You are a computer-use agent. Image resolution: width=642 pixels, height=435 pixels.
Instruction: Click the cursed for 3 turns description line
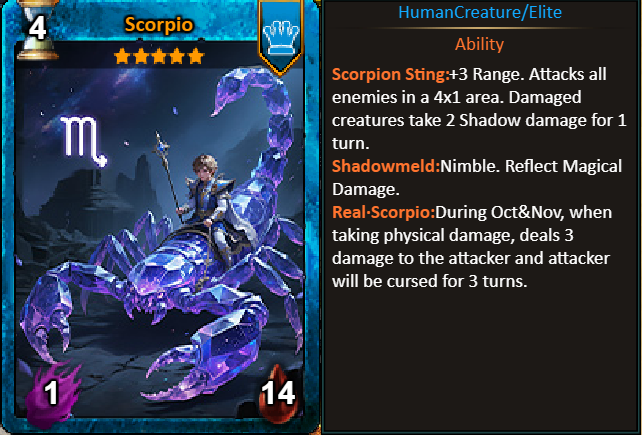tap(430, 281)
